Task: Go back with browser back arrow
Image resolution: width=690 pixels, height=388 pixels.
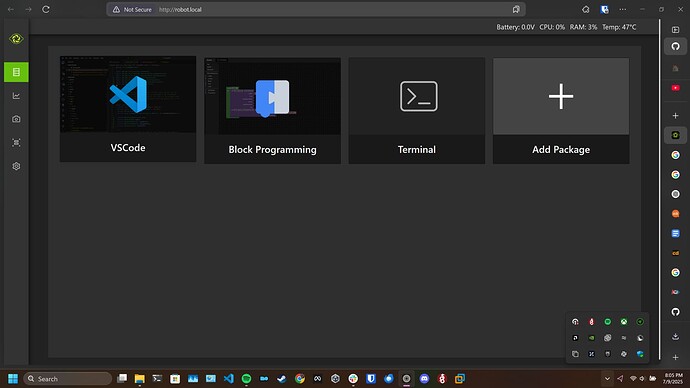Action: point(11,9)
